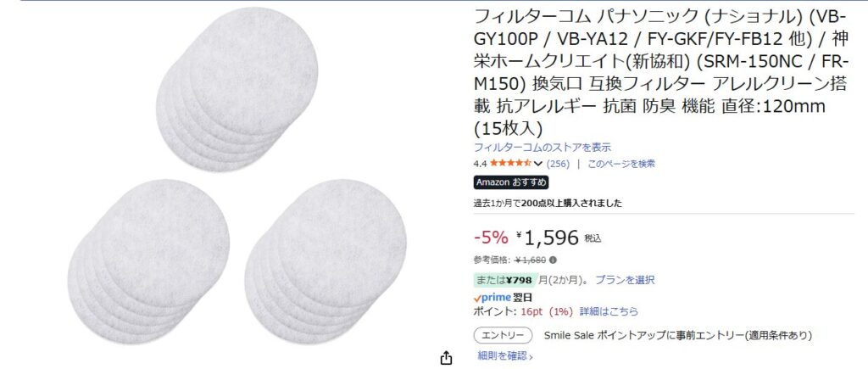Open the reference price info icon
Viewport: 868px width, 369px height.
coord(553,260)
